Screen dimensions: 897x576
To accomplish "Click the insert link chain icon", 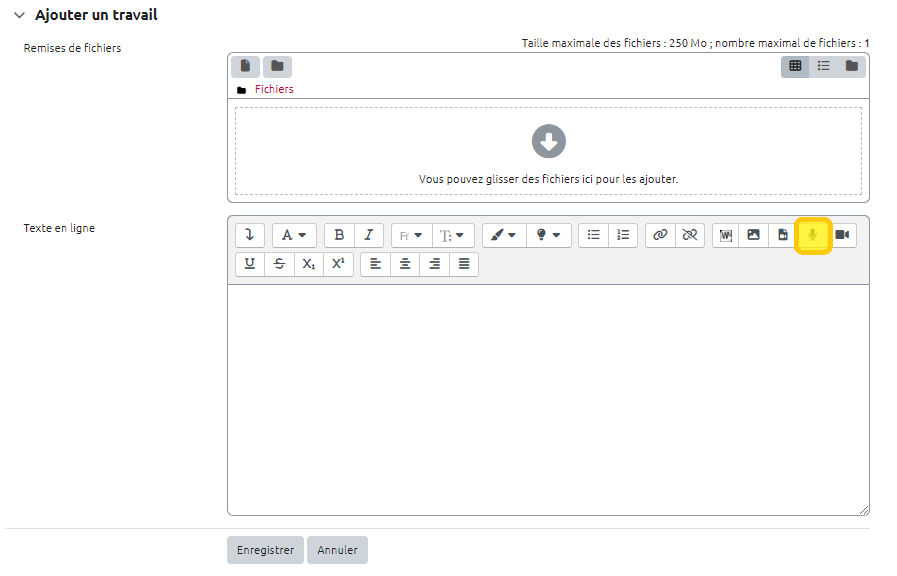I will pos(659,235).
